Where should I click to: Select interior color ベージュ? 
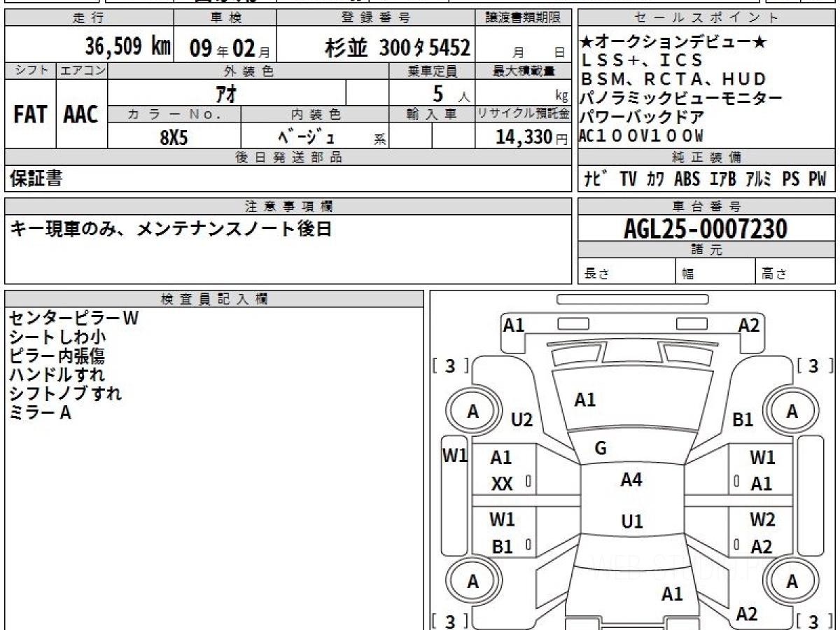[307, 136]
